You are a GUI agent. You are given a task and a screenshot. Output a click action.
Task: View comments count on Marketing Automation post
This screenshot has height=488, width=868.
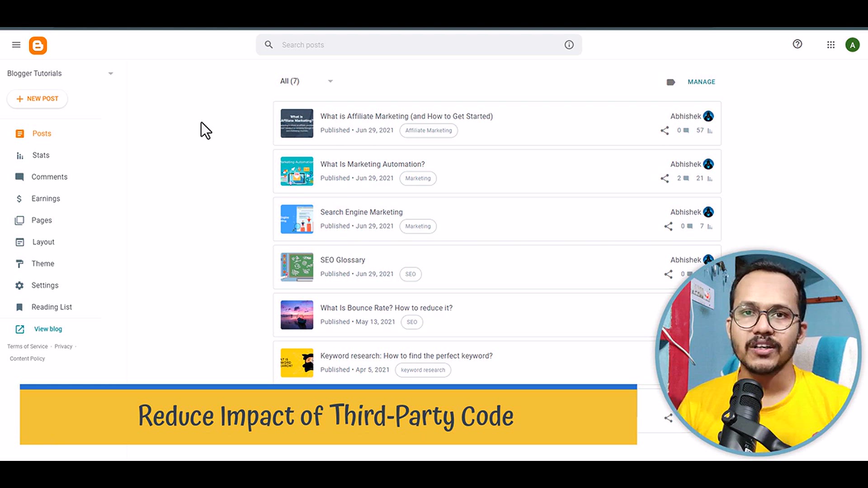click(683, 178)
